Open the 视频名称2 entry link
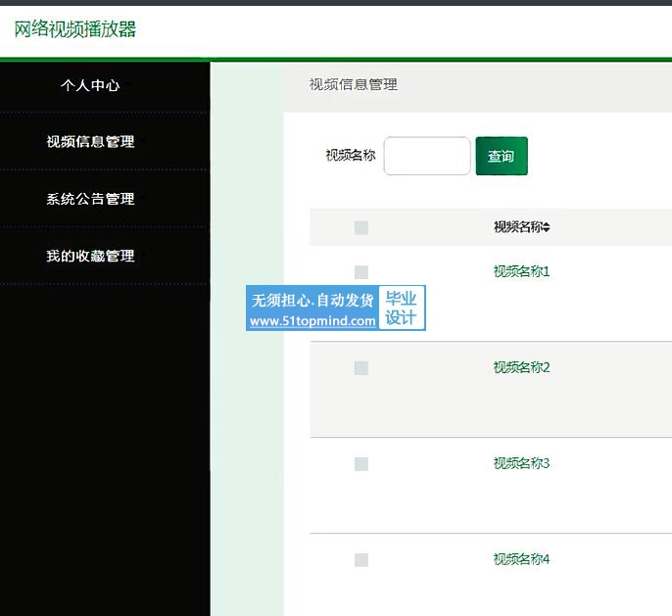Viewport: 672px width, 616px height. pyautogui.click(x=521, y=367)
